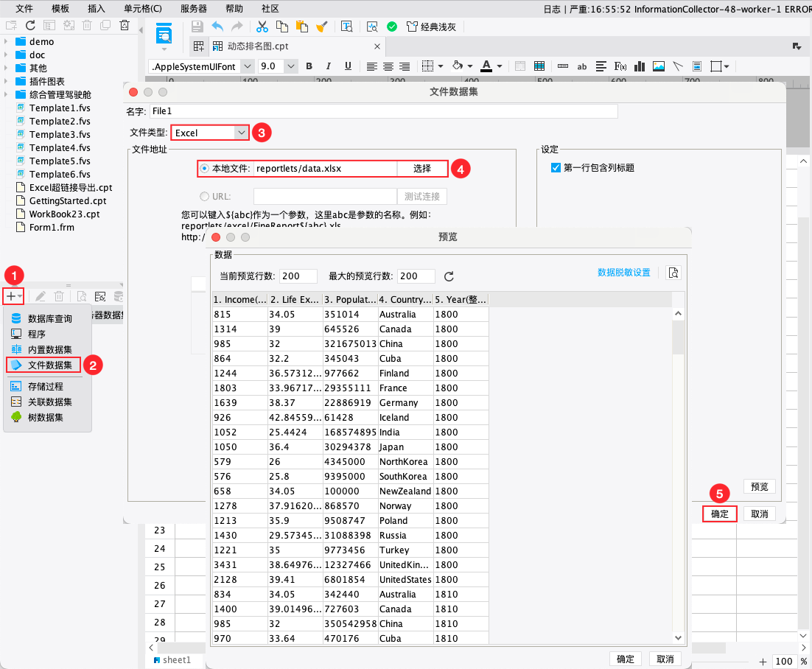Click the refresh icon in preview dialog
The width and height of the screenshot is (812, 669).
[x=449, y=276]
